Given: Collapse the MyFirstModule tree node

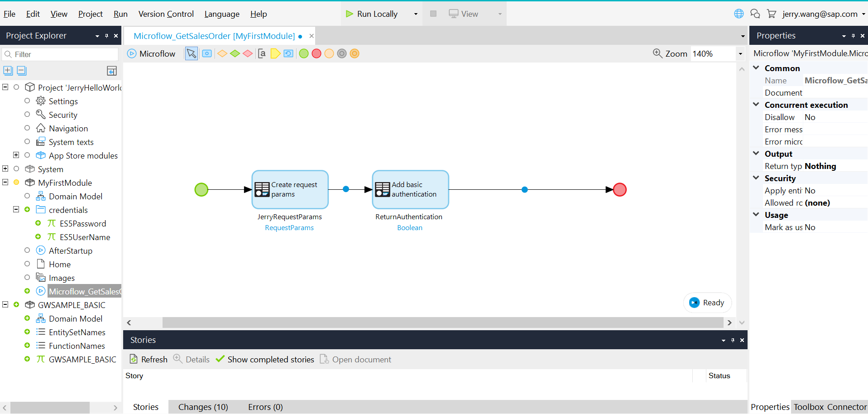Looking at the screenshot, I should coord(5,182).
